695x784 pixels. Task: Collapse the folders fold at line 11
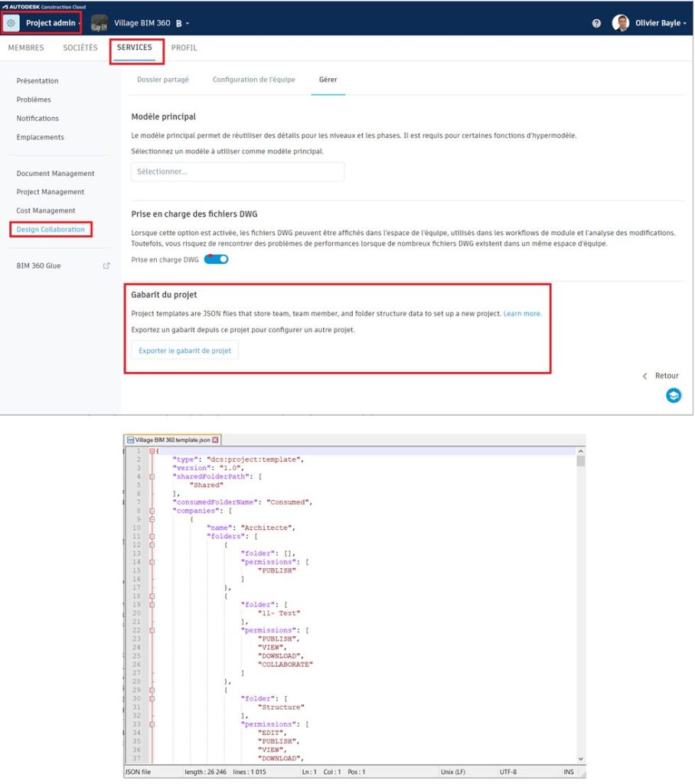coord(152,537)
